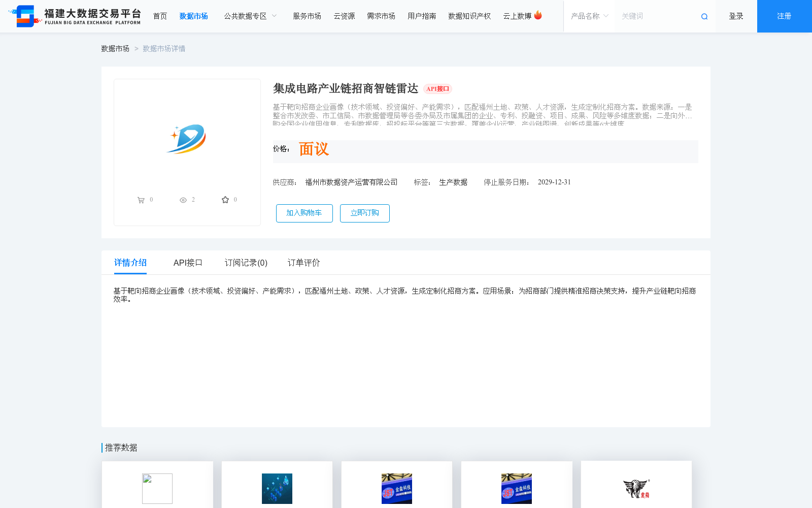Go to 首页 in the navigation

point(160,16)
